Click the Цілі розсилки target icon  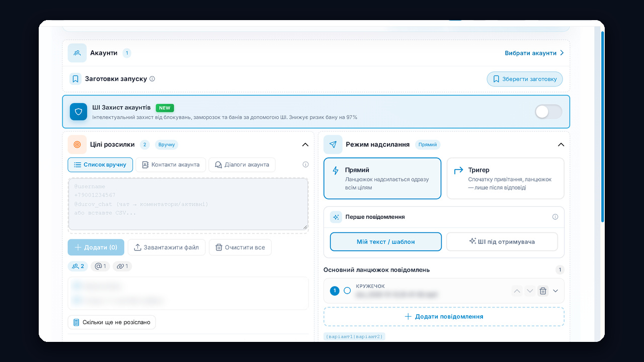[x=77, y=144]
